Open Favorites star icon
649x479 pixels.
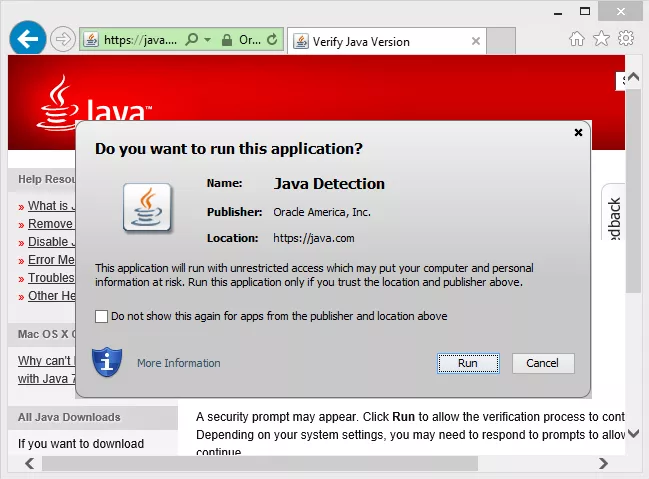tap(601, 39)
